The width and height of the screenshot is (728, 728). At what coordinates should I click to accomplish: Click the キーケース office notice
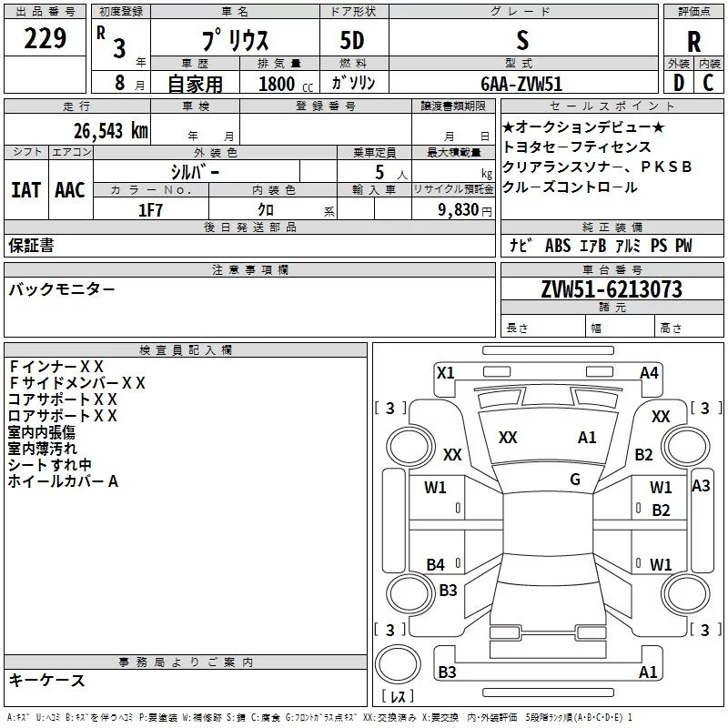[x=46, y=680]
